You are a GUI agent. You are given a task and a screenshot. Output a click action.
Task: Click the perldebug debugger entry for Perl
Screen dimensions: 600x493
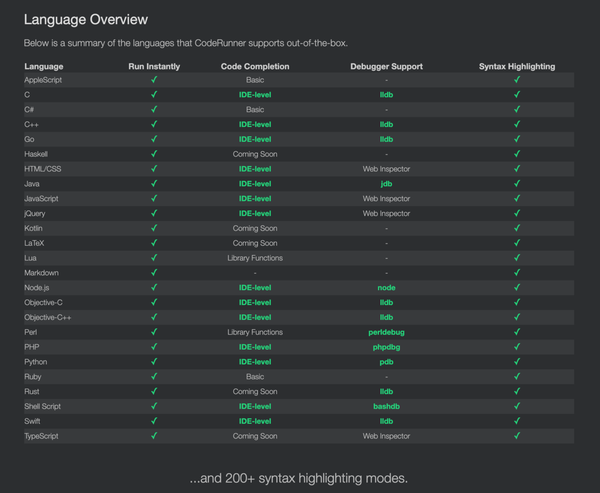(x=386, y=332)
